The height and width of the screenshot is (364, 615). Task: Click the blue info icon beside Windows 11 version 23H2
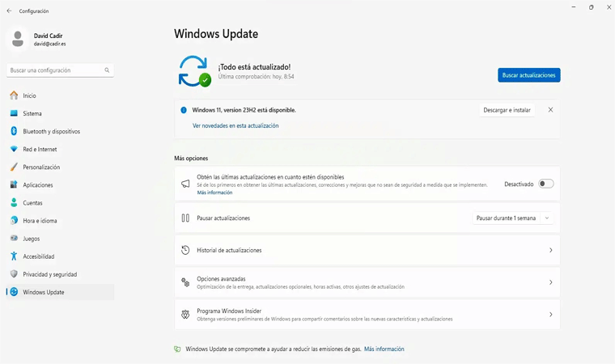[184, 110]
